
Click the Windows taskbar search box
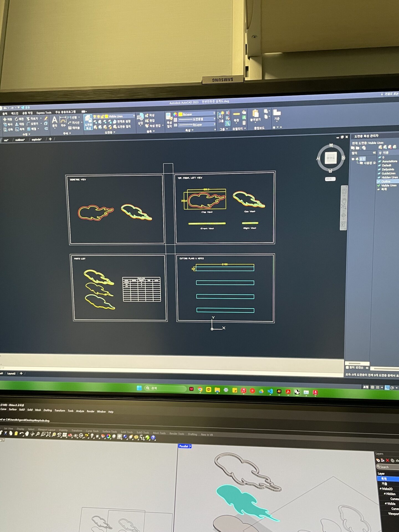pyautogui.click(x=165, y=388)
